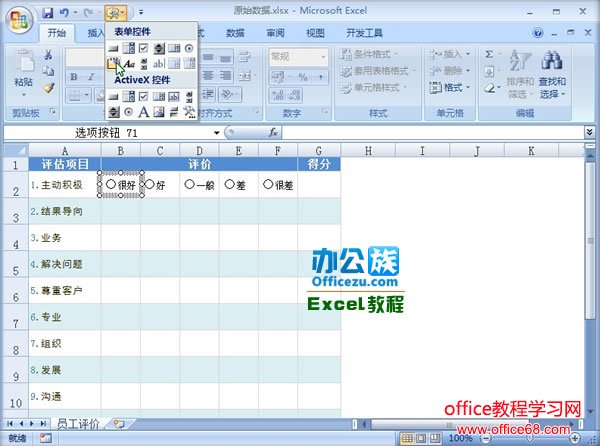Switch to the 开发工具 ribbon tab
Screen dimensions: 600x446
[x=364, y=33]
